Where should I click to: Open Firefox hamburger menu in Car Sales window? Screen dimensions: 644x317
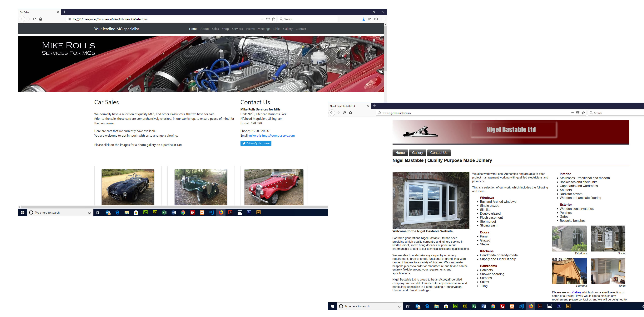383,19
